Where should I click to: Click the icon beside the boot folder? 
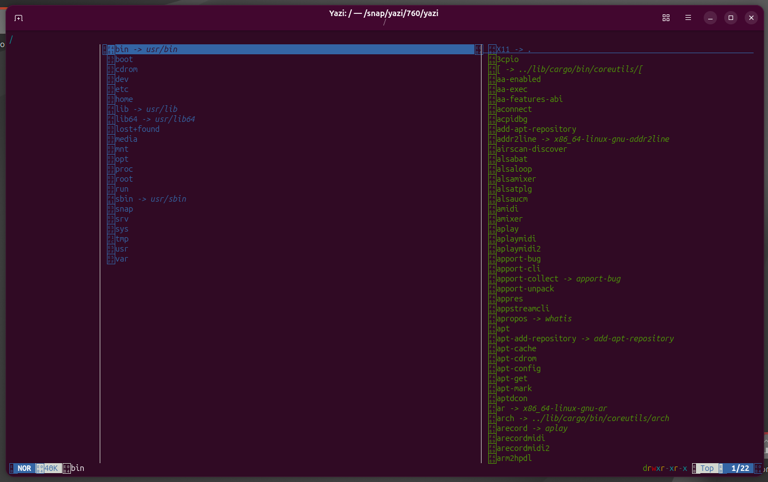[111, 59]
